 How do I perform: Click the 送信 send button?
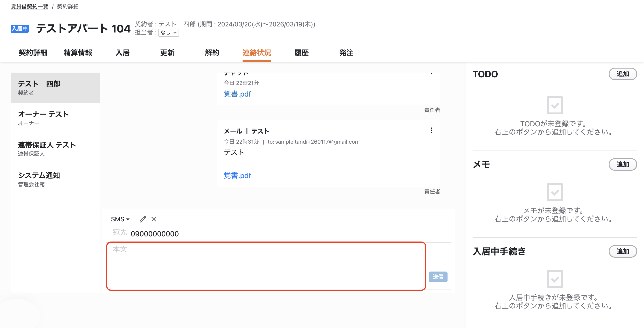pos(438,277)
